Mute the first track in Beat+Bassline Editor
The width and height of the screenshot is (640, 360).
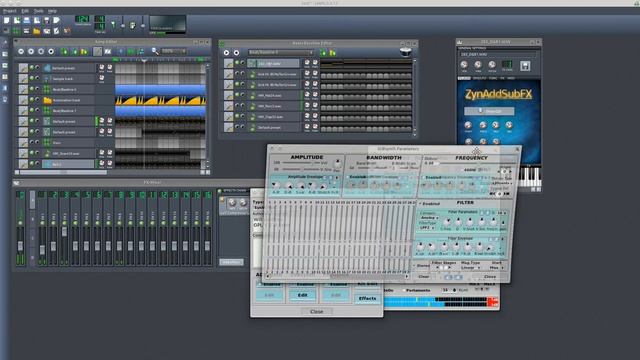(237, 63)
